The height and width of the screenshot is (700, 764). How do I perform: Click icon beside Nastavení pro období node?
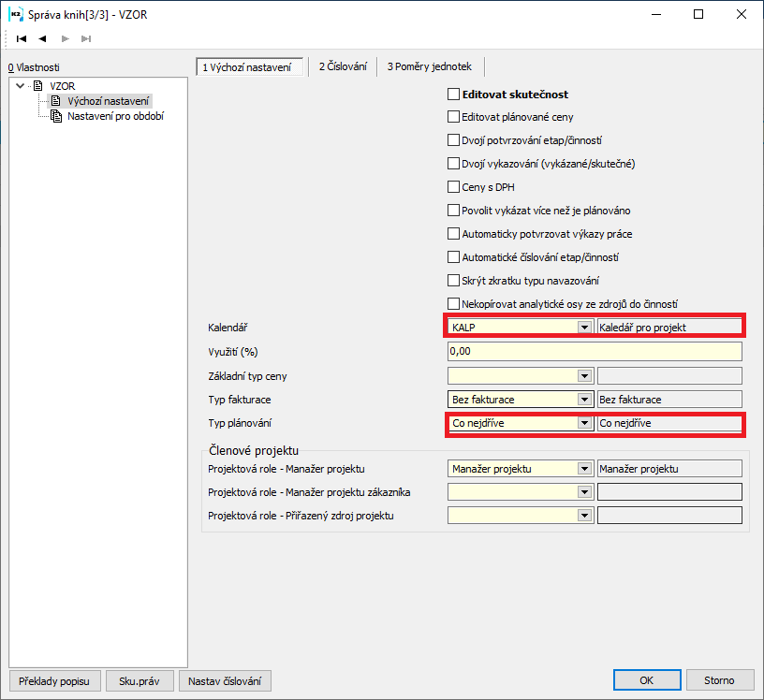point(56,116)
